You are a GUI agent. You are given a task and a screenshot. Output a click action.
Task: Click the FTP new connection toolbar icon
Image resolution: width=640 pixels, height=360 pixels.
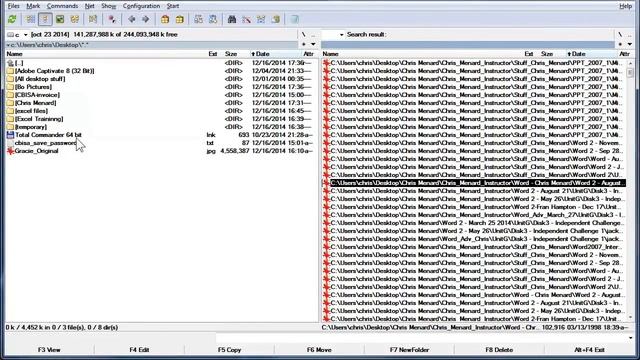tap(213, 19)
